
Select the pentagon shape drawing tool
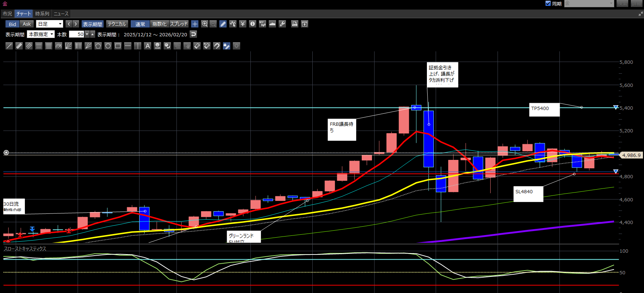[x=98, y=46]
